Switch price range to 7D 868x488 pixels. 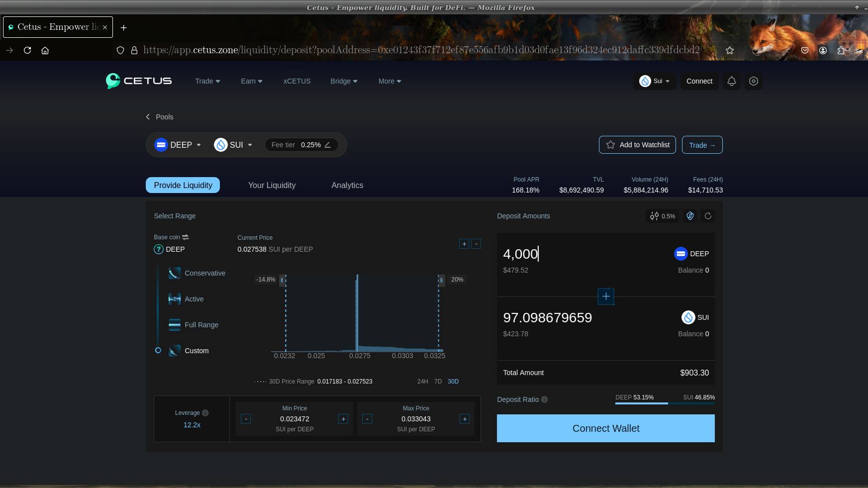438,382
